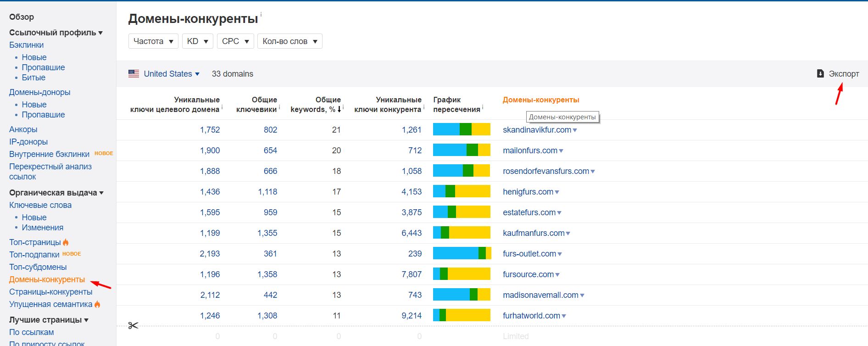The image size is (868, 346).
Task: Click the United States flag icon
Action: click(x=134, y=73)
